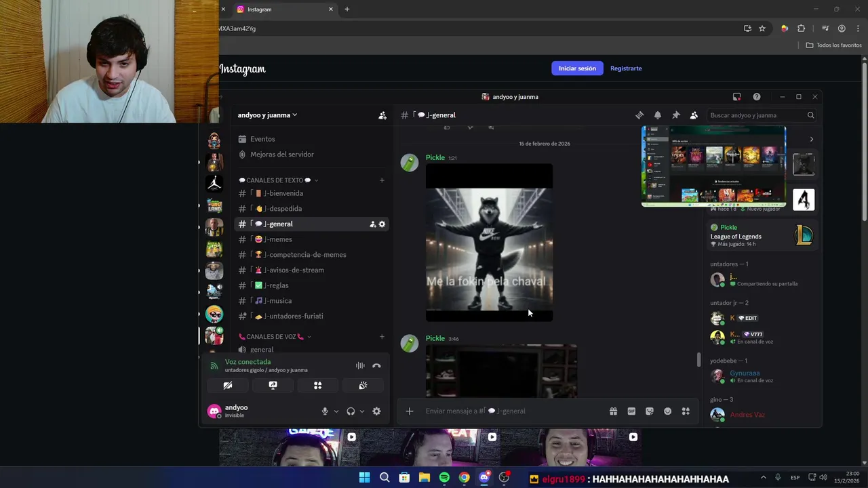Open the shared screen preview thumbnail

714,166
